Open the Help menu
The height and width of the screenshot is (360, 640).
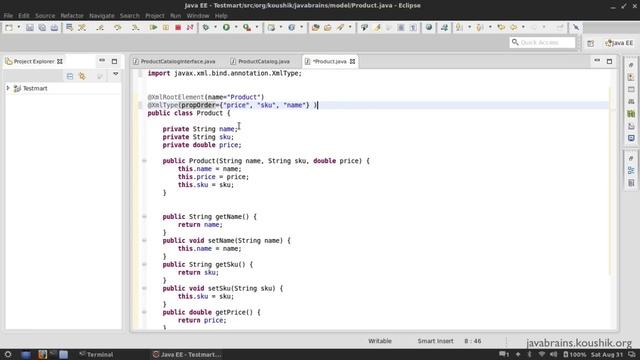tap(221, 16)
